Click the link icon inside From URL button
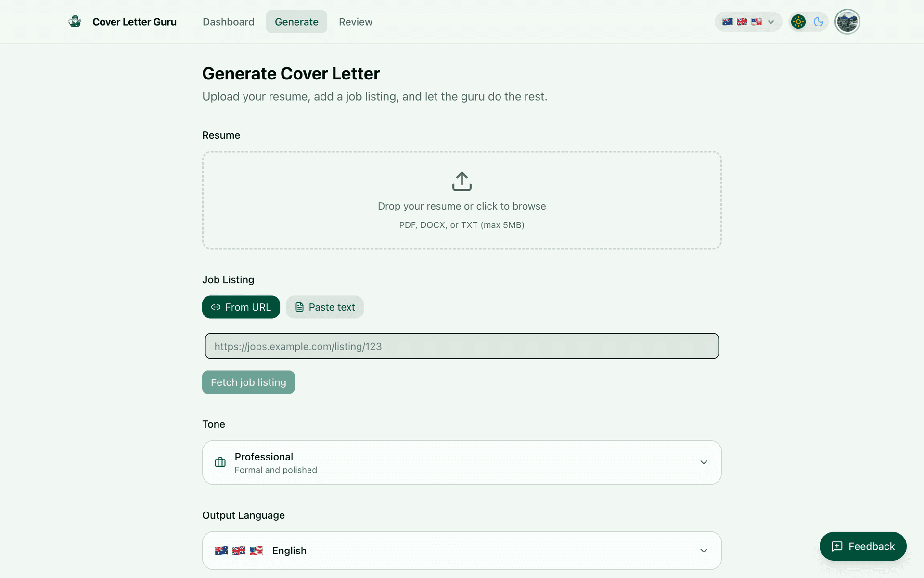This screenshot has height=578, width=924. pos(216,307)
